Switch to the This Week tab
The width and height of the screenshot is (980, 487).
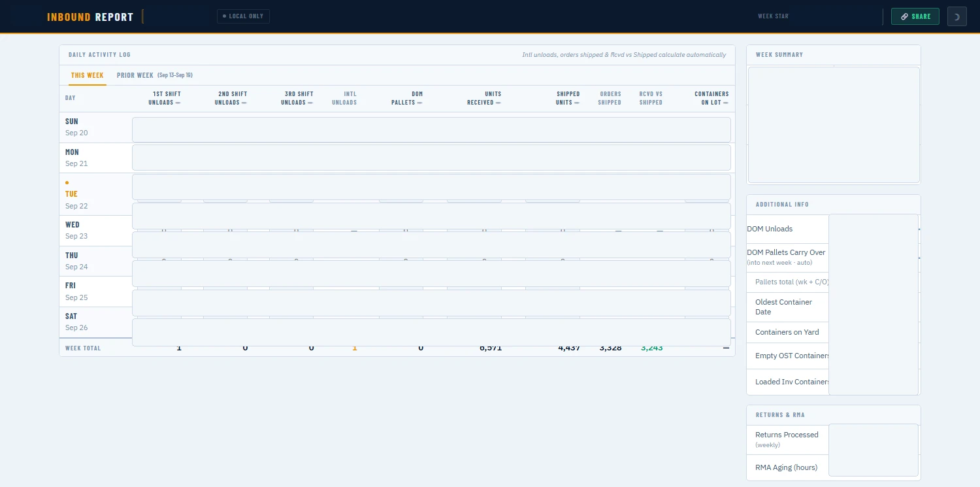pos(88,75)
